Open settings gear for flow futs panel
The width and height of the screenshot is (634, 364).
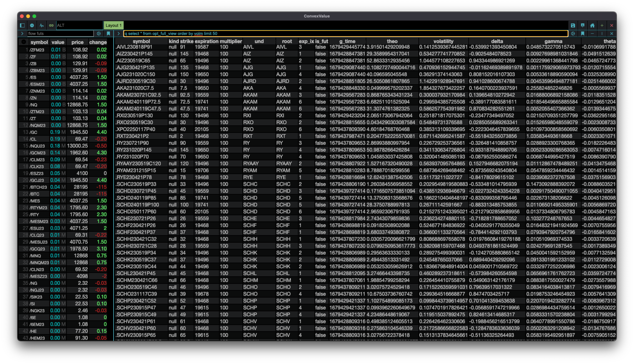point(99,34)
